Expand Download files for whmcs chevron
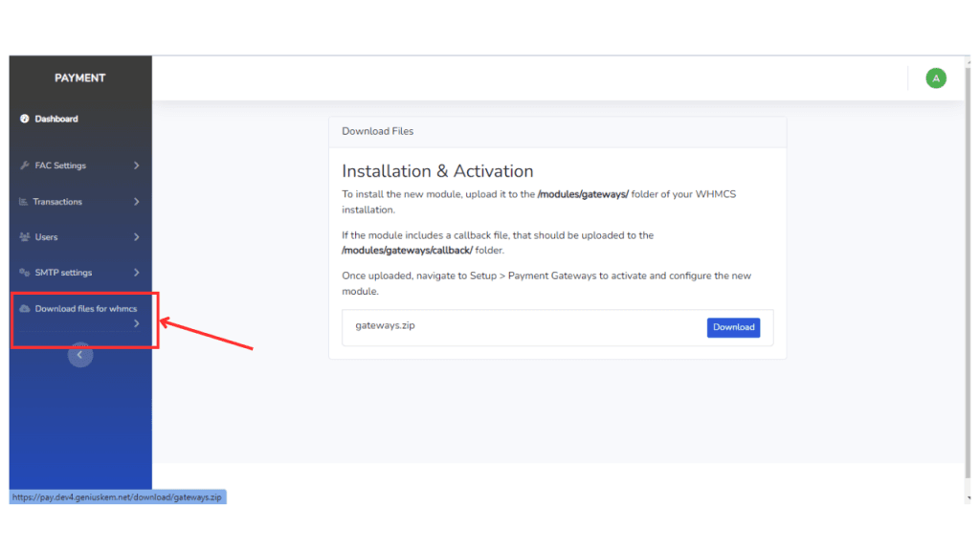This screenshot has width=980, height=551. (136, 323)
